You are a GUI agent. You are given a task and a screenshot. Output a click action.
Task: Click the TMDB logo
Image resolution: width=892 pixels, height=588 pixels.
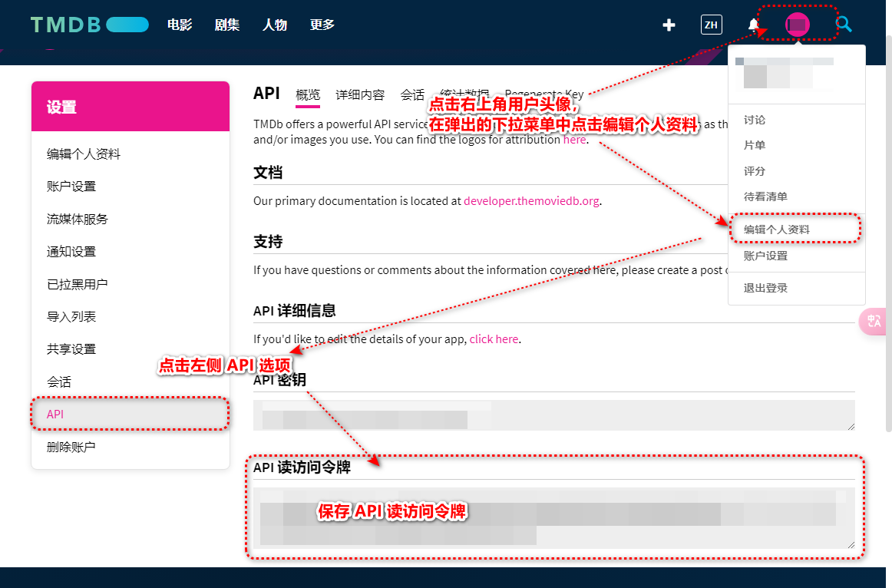coord(89,25)
